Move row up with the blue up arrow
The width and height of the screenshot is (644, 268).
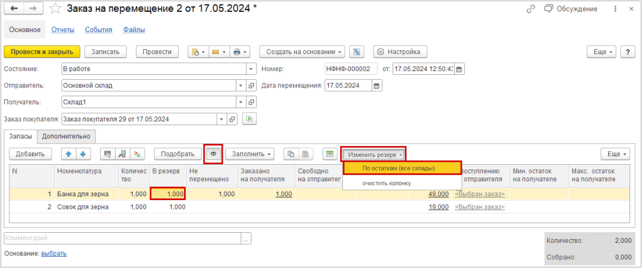(x=69, y=154)
